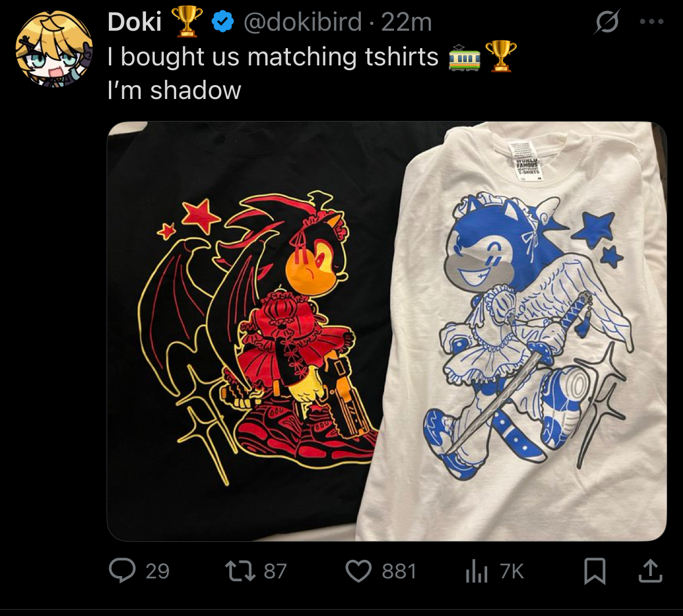This screenshot has width=683, height=616.
Task: Click the 87 reposts count
Action: tap(275, 571)
